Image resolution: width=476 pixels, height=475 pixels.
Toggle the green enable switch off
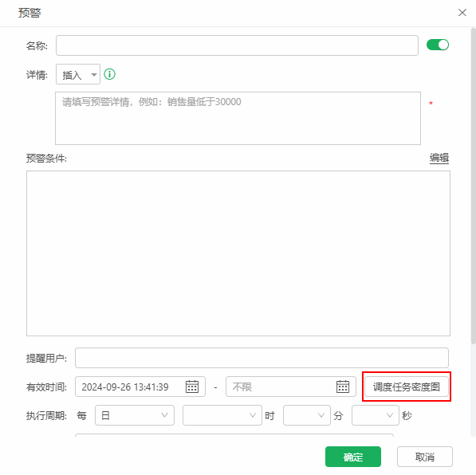coord(438,45)
